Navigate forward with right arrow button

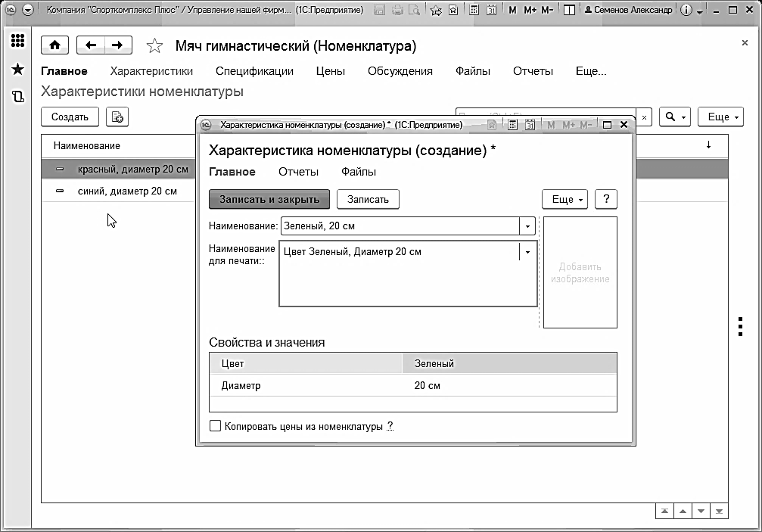(118, 45)
